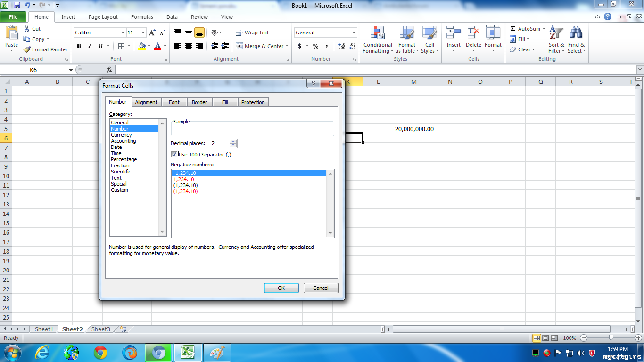Open the General number format dropdown

tap(354, 33)
